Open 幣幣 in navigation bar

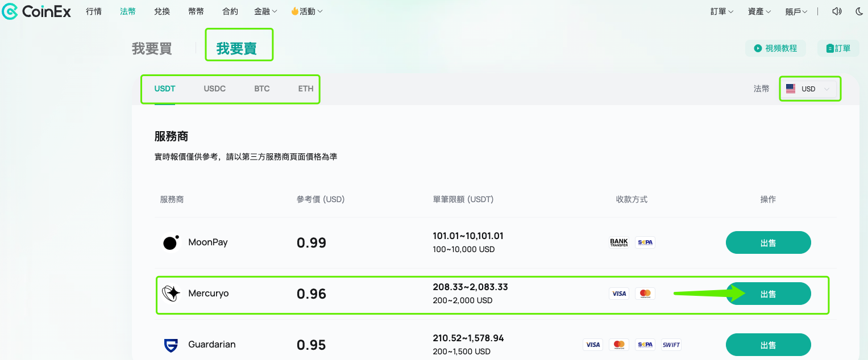(196, 11)
